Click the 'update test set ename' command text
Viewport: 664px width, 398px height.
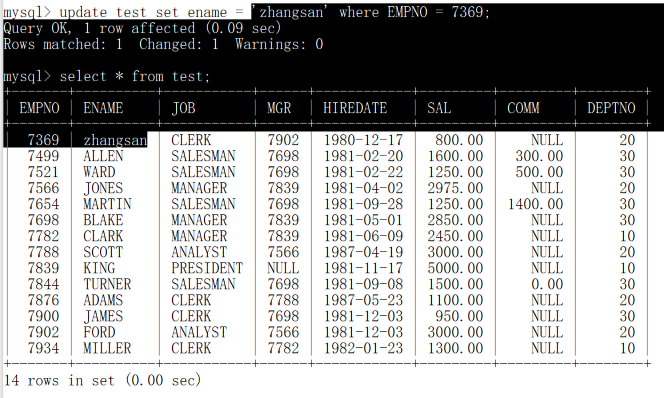tap(143, 12)
